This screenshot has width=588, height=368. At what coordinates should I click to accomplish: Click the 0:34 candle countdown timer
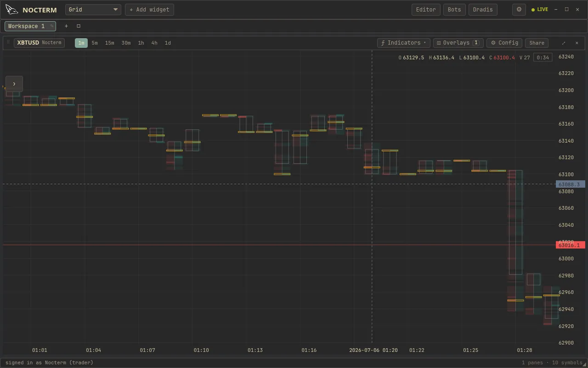[x=543, y=57]
